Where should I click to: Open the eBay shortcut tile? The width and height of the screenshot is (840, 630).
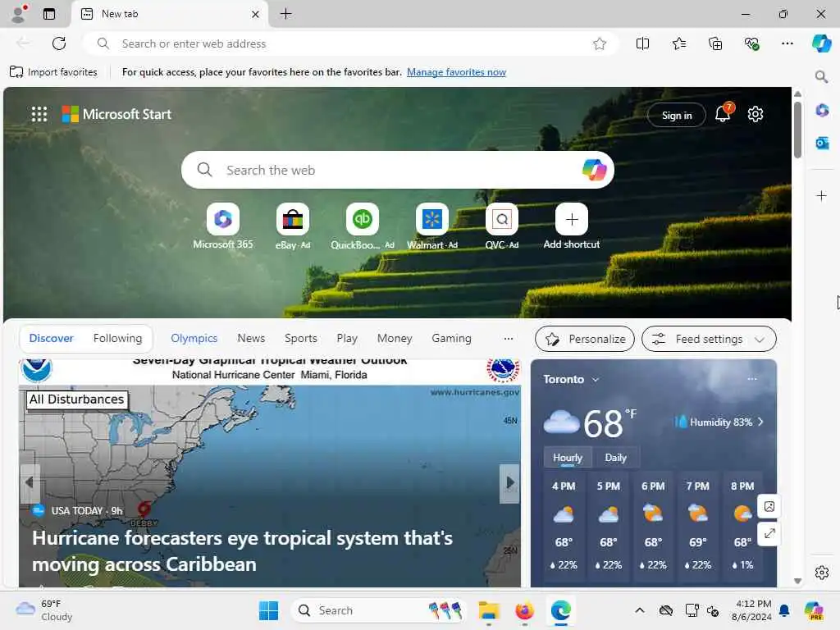click(293, 226)
